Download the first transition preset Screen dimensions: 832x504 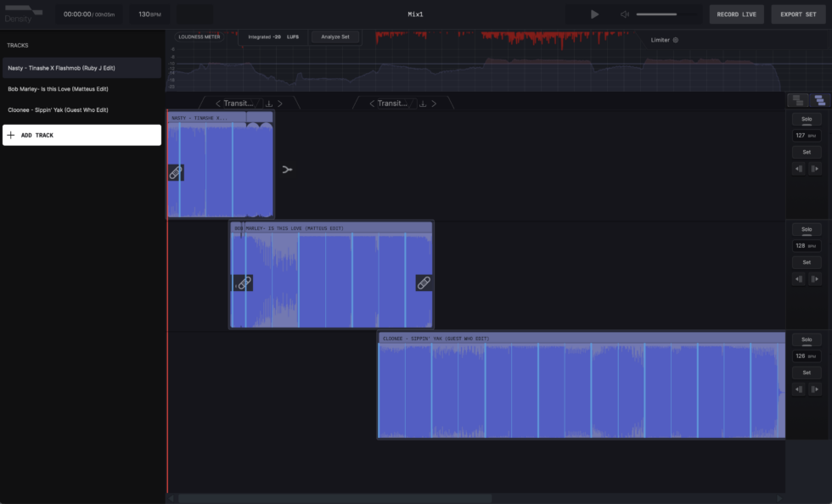click(x=268, y=104)
